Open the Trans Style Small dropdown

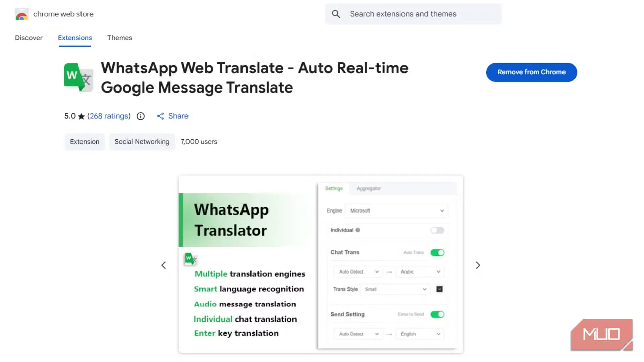coord(395,289)
